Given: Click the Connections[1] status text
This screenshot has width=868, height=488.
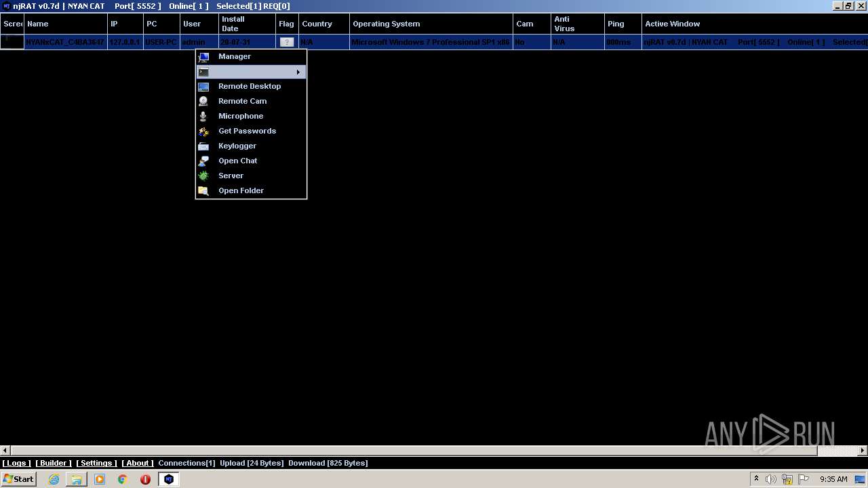Looking at the screenshot, I should [186, 464].
